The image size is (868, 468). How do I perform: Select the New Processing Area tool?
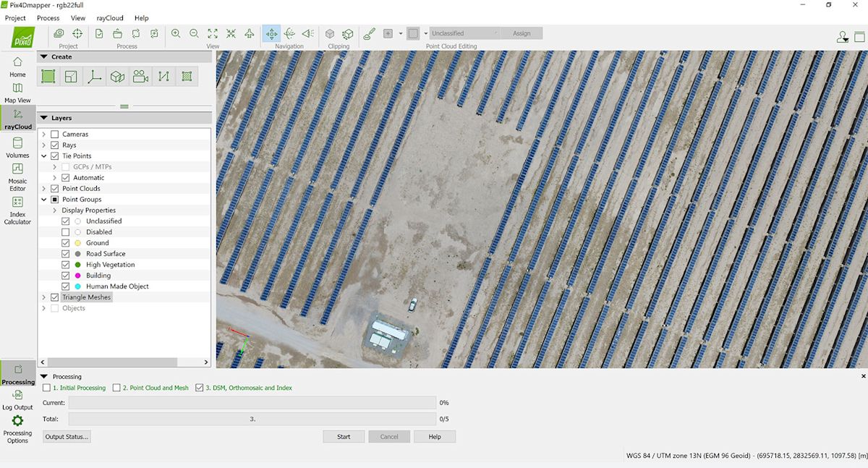pos(48,76)
